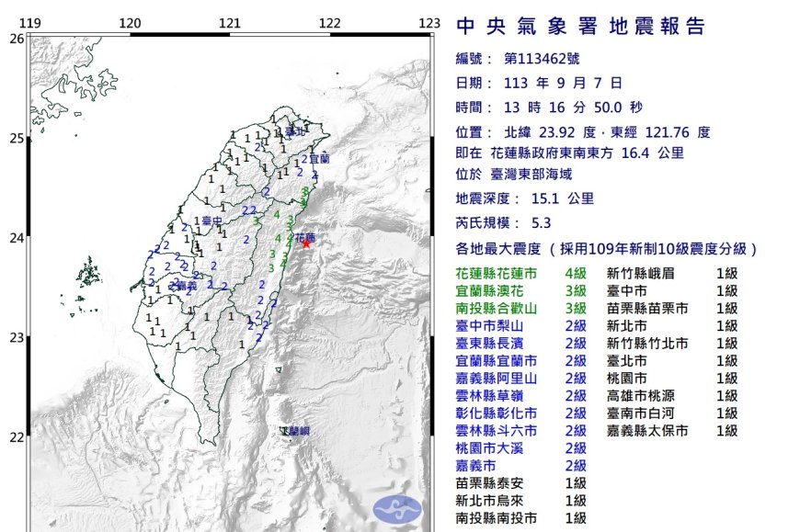
Task: Click the entry 桃園市大溪 2級
Action: (x=520, y=448)
